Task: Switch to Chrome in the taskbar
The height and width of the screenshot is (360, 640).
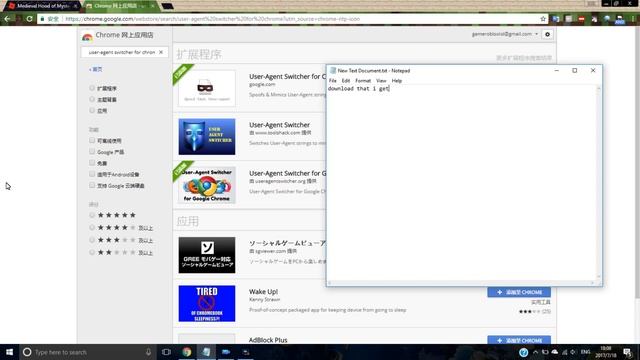Action: 187,352
